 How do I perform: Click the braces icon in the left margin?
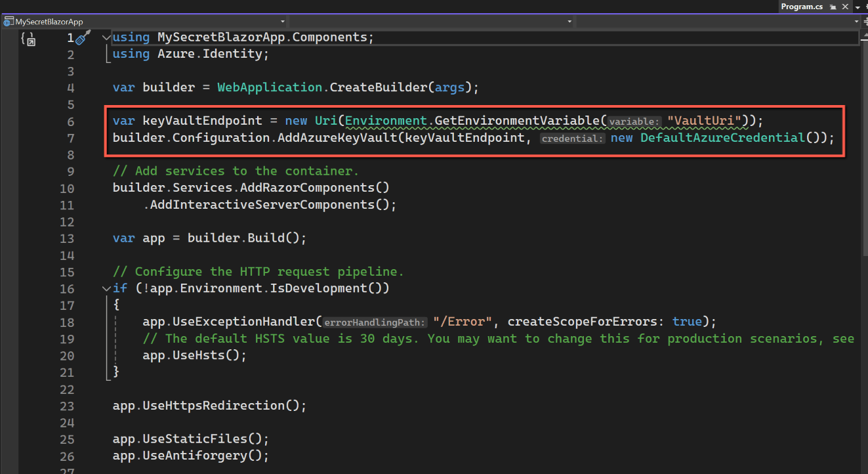pyautogui.click(x=28, y=39)
